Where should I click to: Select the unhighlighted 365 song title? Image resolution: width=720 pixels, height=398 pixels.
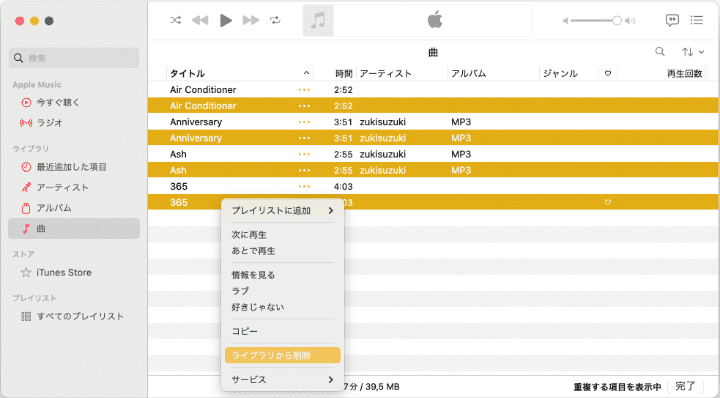click(x=179, y=186)
